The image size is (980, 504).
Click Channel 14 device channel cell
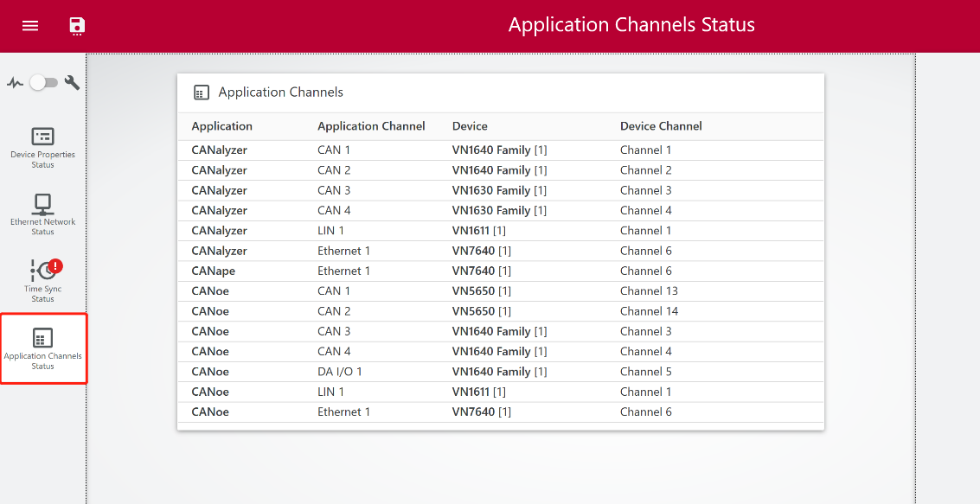pos(649,311)
